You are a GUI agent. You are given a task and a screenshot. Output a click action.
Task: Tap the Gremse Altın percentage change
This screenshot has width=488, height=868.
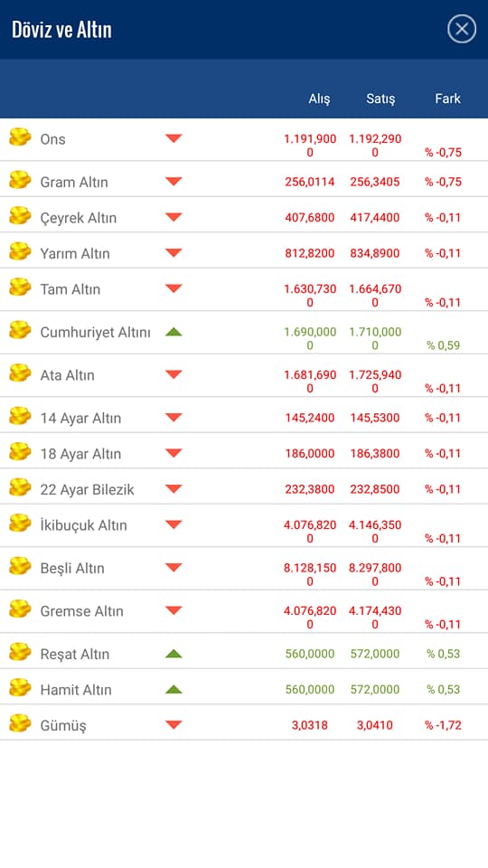pos(443,625)
